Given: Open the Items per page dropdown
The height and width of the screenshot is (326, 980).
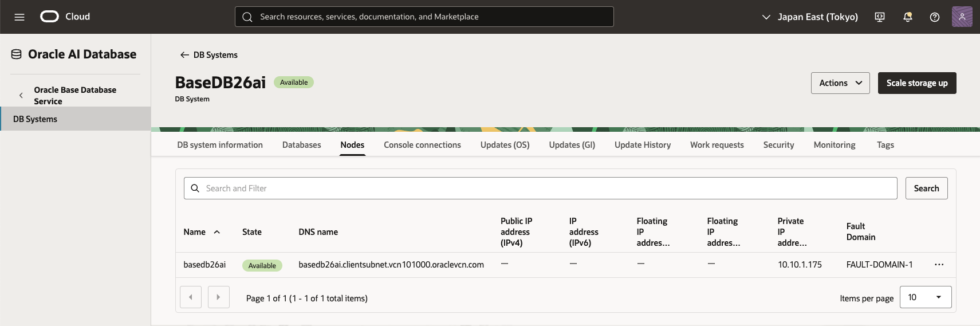Looking at the screenshot, I should click(926, 297).
